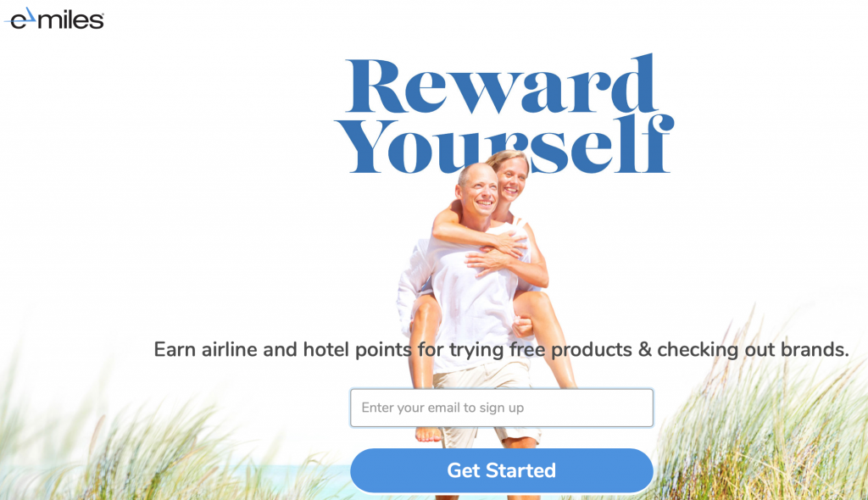Click the woman's face in photo
This screenshot has height=500, width=868.
click(x=511, y=177)
